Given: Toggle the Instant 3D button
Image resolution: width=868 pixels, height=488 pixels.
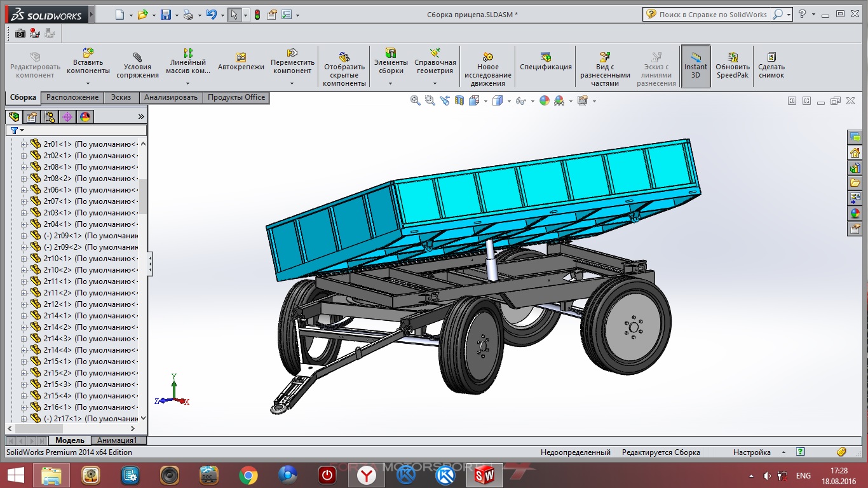Looking at the screenshot, I should (x=695, y=66).
